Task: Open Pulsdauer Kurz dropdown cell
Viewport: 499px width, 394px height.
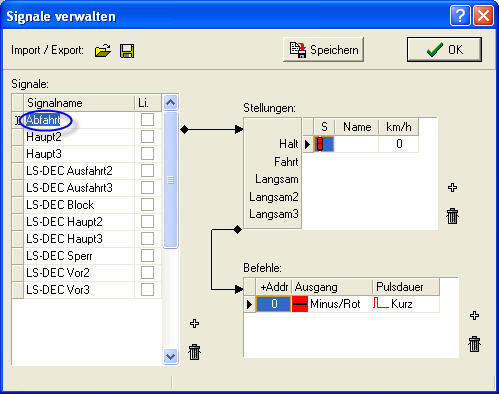Action: tap(406, 304)
